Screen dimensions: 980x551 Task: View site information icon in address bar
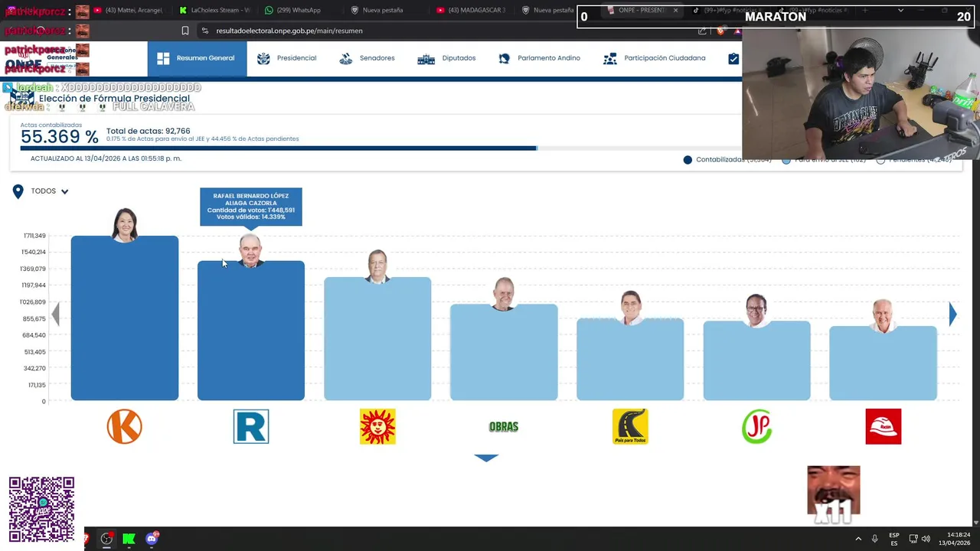(204, 31)
